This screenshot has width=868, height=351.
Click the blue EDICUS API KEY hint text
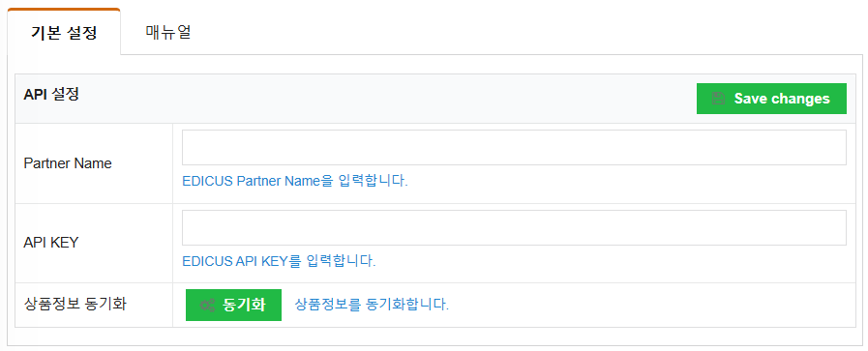coord(279,261)
